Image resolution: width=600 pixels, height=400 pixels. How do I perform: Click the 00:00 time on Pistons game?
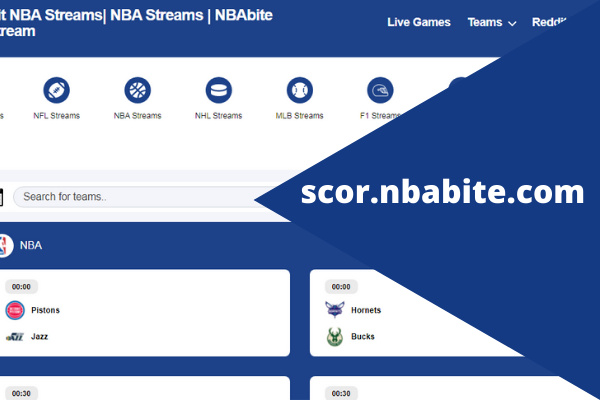(21, 287)
